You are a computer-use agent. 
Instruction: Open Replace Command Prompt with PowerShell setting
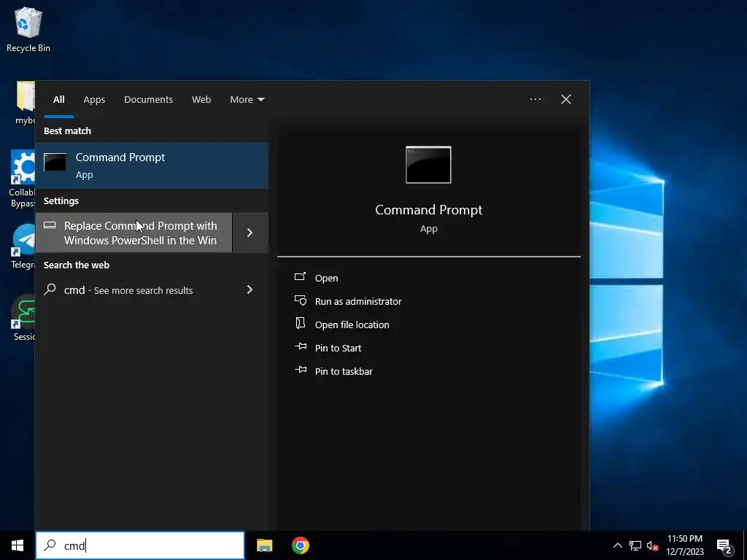[133, 233]
